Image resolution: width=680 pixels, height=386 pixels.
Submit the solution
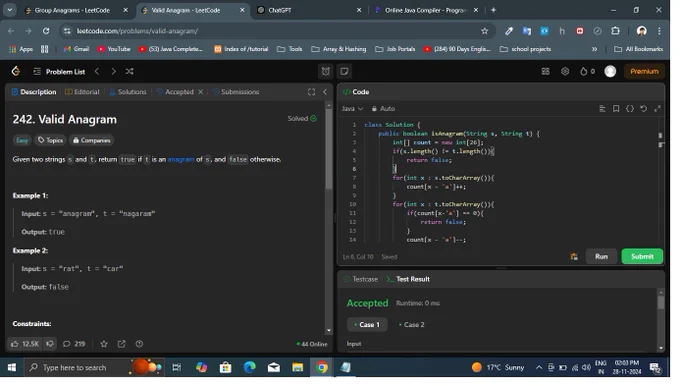click(642, 257)
